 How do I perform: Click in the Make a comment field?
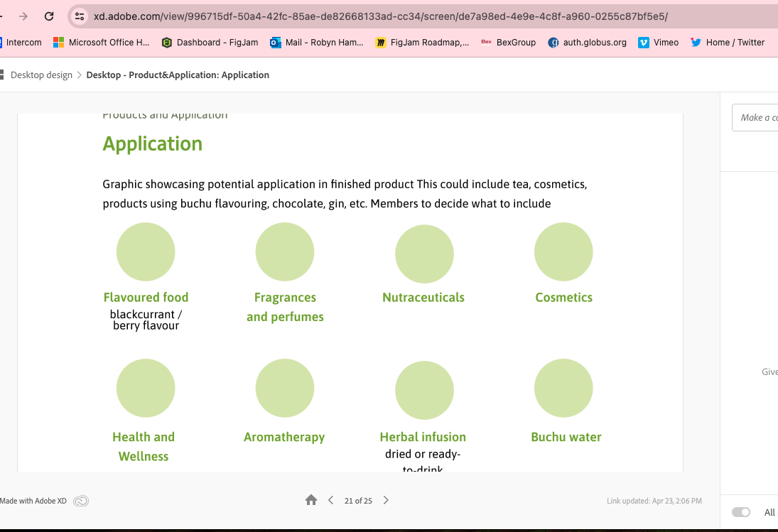757,117
